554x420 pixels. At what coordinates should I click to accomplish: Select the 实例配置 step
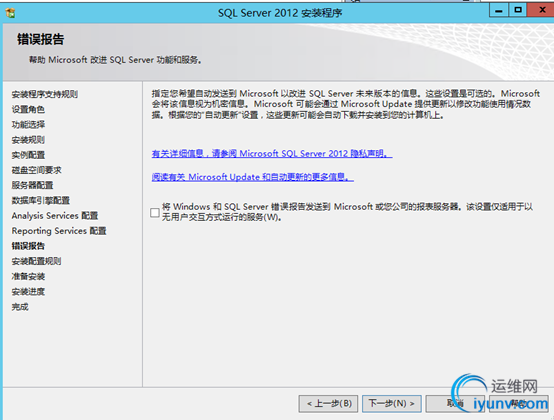click(28, 155)
